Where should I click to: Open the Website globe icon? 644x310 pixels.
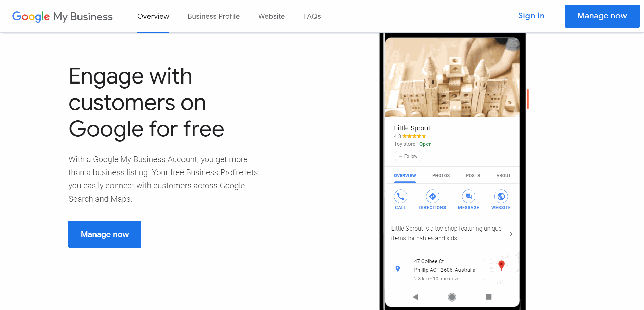501,196
